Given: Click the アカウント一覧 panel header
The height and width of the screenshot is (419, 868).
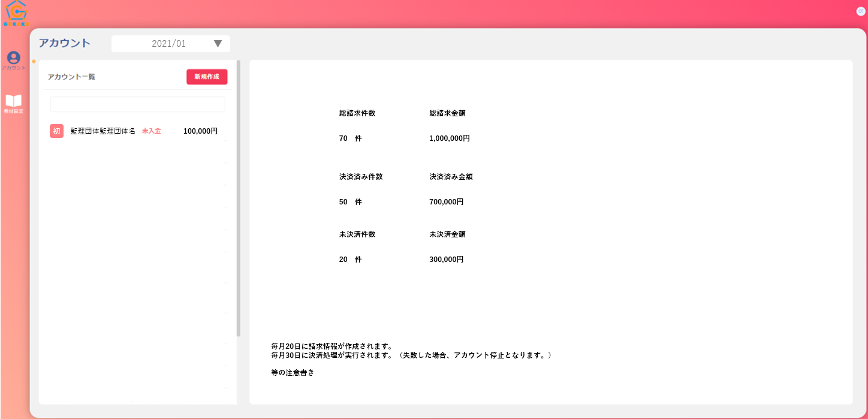Looking at the screenshot, I should pos(71,77).
